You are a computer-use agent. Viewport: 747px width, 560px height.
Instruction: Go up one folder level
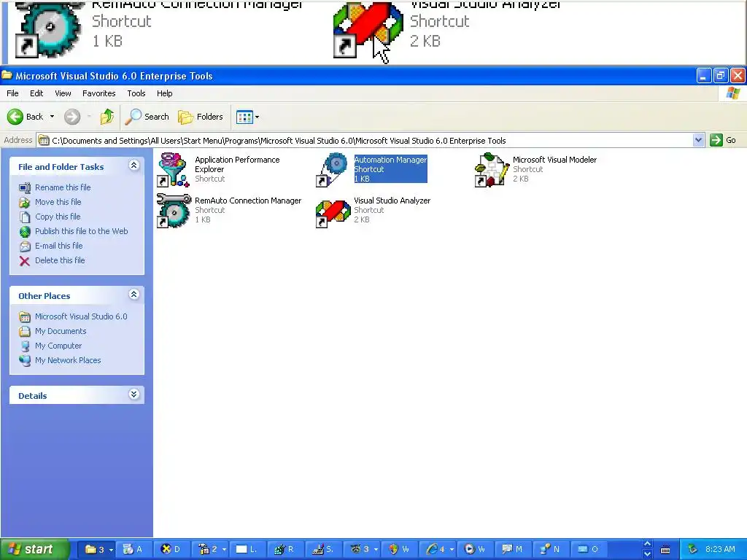107,117
